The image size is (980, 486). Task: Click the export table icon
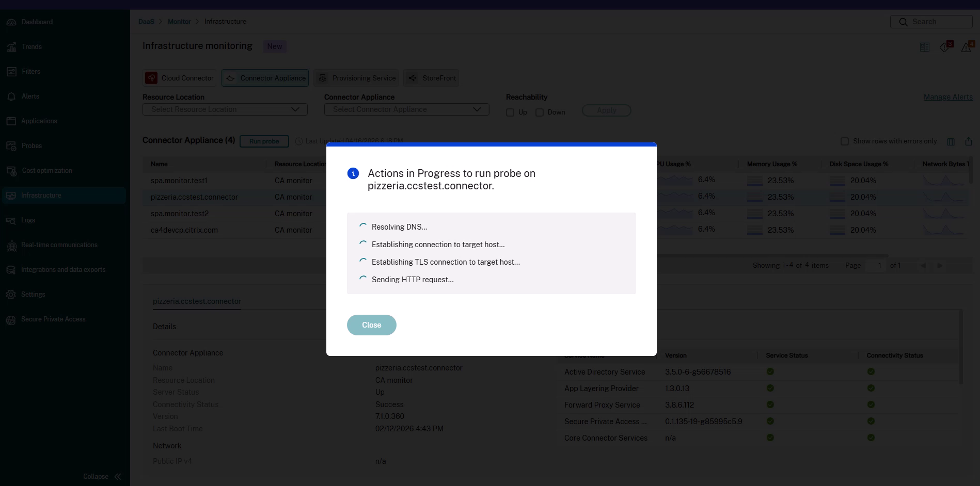pos(969,141)
